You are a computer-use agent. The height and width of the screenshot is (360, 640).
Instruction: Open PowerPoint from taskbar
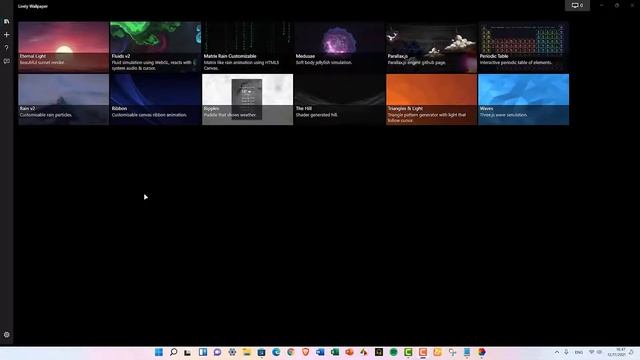pyautogui.click(x=349, y=352)
